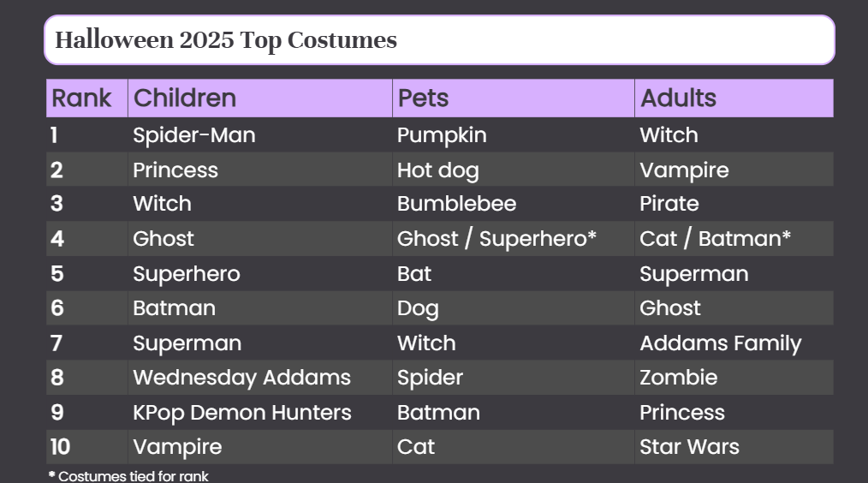Click the KPop Demon Hunters cell

tap(259, 413)
